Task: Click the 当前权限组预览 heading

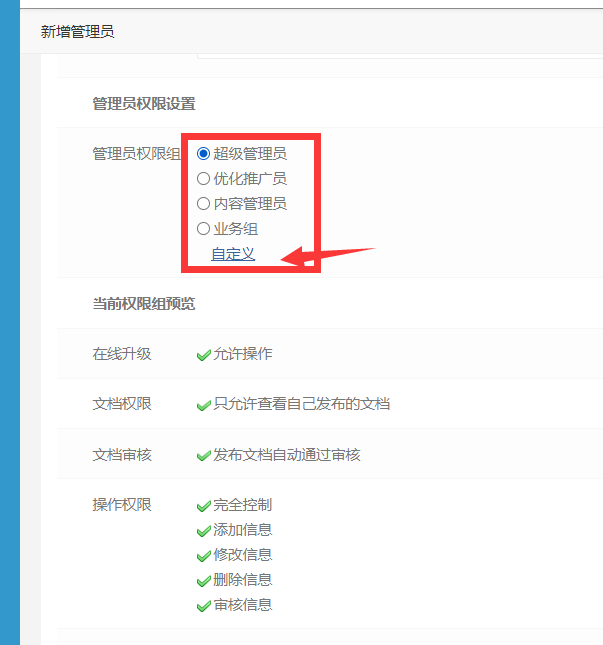Action: (x=144, y=304)
